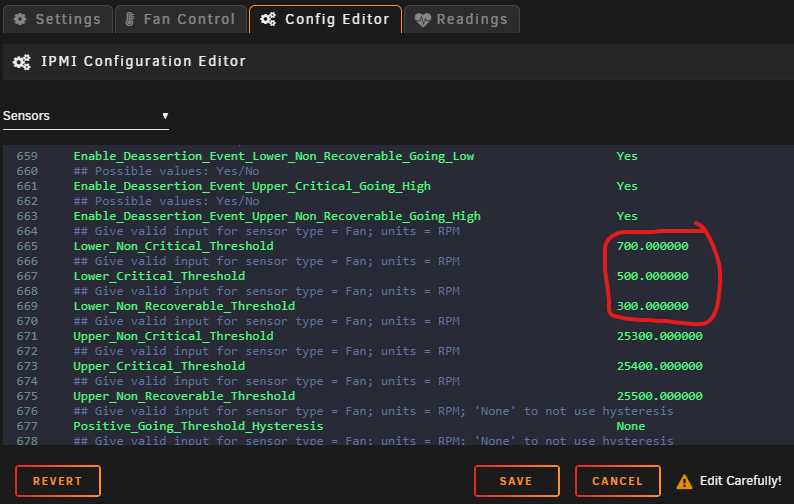This screenshot has height=504, width=794.
Task: Open the Sensors section dropdown
Action: [x=86, y=116]
